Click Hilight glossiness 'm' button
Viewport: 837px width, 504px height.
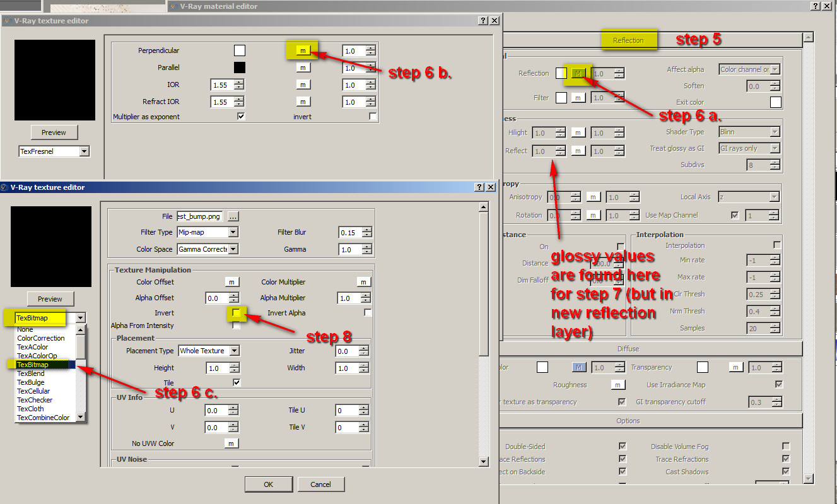point(578,132)
